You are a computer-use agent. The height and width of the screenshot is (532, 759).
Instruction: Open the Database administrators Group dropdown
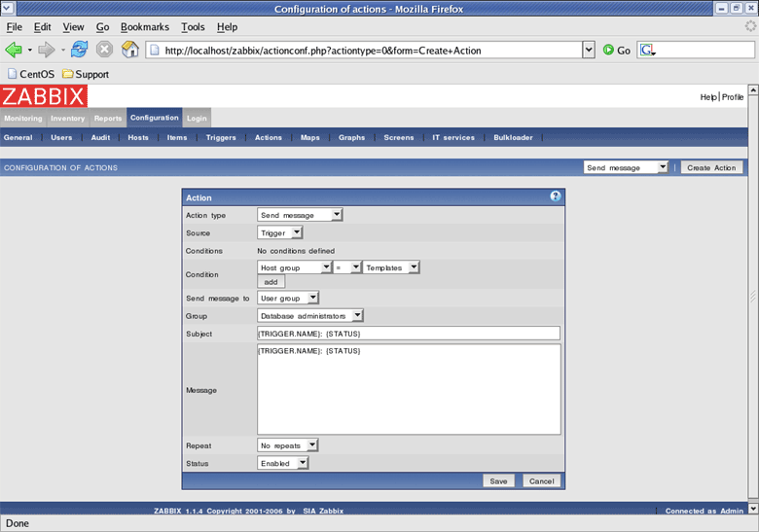pos(310,315)
